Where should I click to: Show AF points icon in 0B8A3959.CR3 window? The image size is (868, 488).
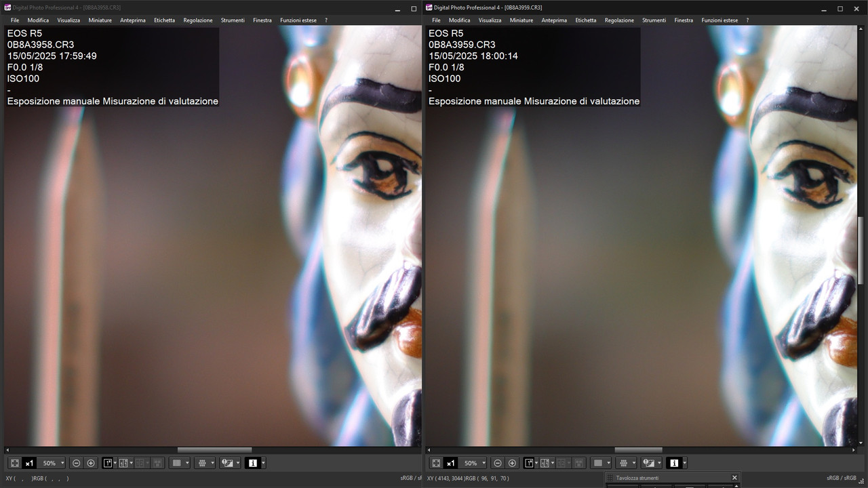[623, 463]
